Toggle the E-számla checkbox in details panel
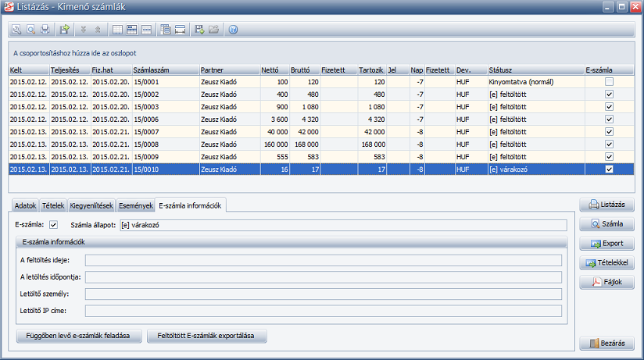The height and width of the screenshot is (360, 644). coord(53,225)
